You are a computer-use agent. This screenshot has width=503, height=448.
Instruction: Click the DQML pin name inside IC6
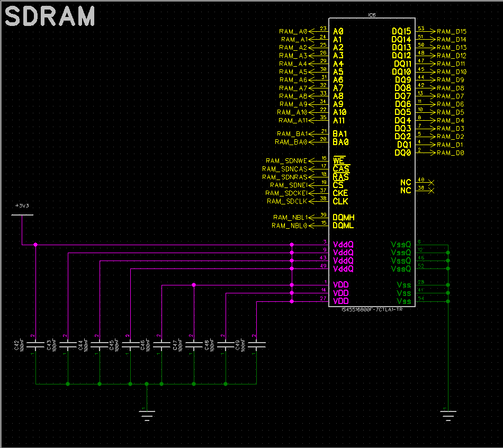(x=343, y=226)
